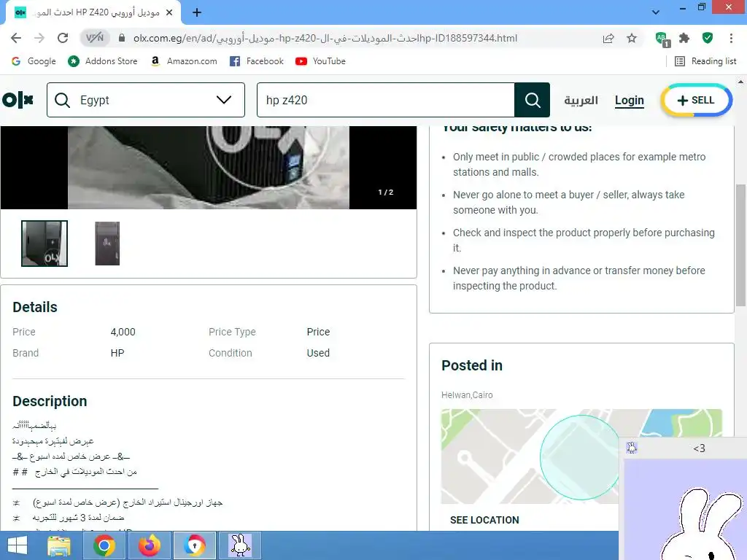
Task: Focus the search field containing hp z420
Action: tap(385, 100)
